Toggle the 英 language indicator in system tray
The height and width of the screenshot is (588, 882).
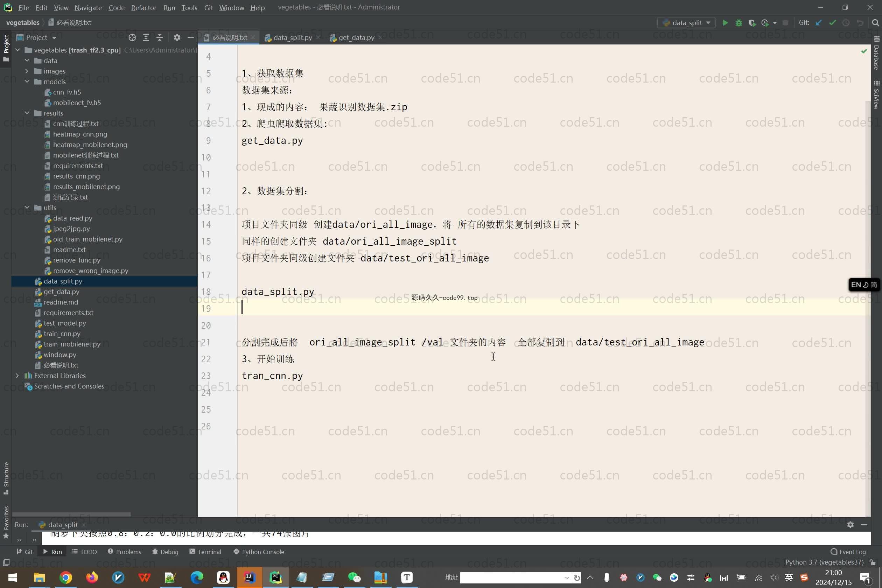789,577
